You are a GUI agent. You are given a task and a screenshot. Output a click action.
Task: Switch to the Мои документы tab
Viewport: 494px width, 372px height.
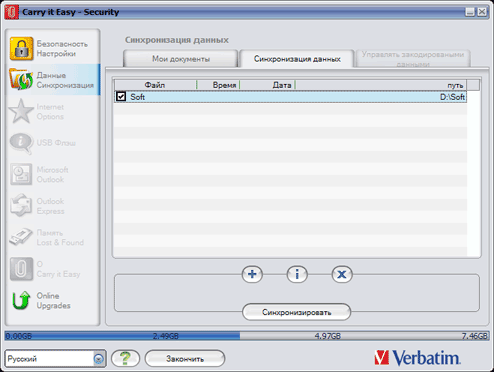tap(181, 59)
